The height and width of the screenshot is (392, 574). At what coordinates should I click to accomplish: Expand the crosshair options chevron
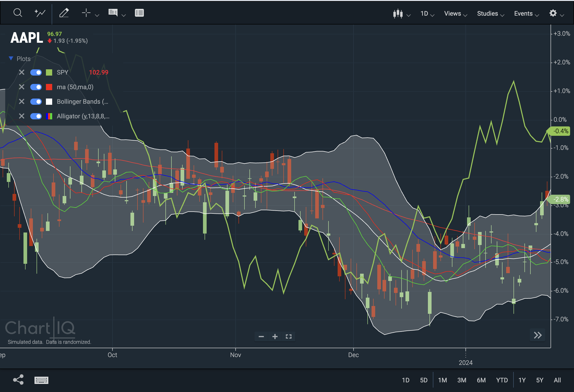point(97,15)
